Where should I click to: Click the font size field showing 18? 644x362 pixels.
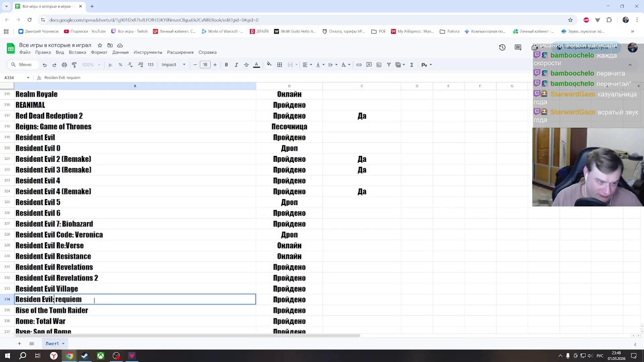point(205,65)
